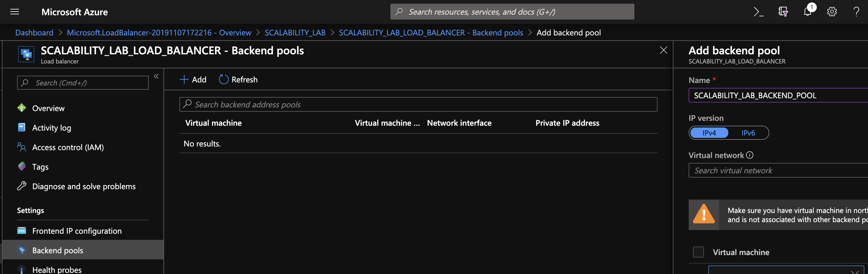Click the Virtual network info icon

click(x=750, y=155)
